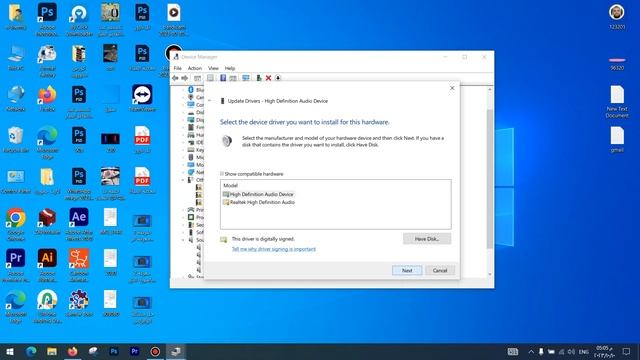Click the Have Disk button

coord(427,239)
